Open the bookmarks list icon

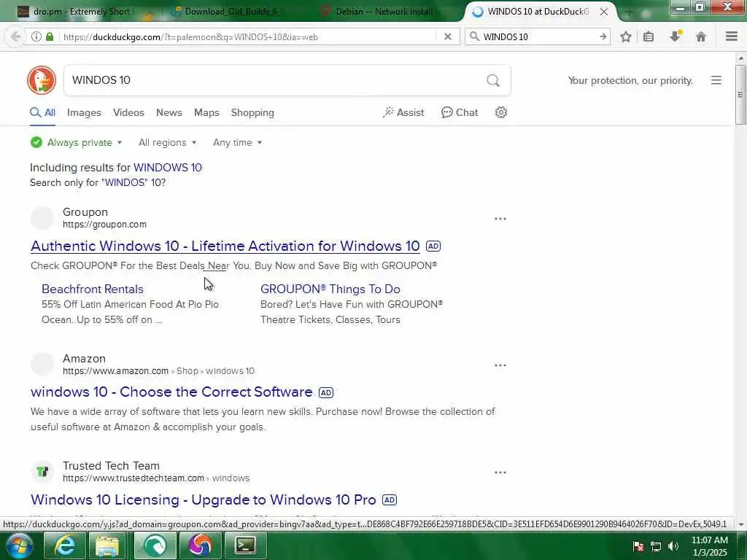(x=649, y=36)
